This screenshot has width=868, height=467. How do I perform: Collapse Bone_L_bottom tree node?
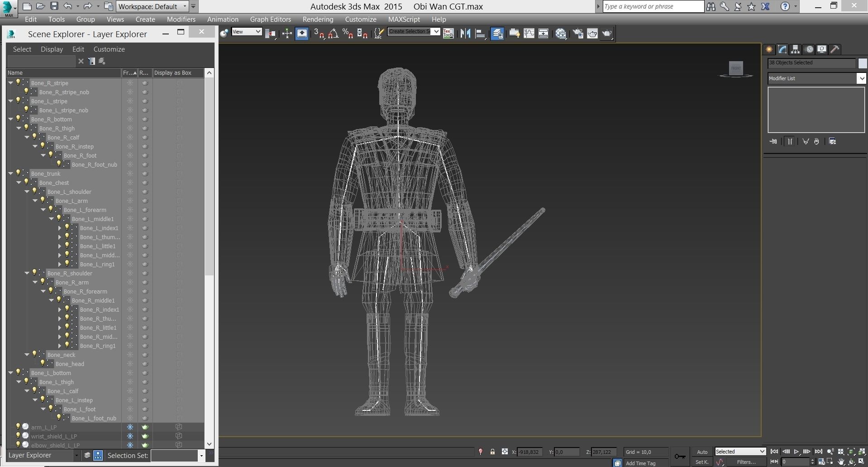11,373
